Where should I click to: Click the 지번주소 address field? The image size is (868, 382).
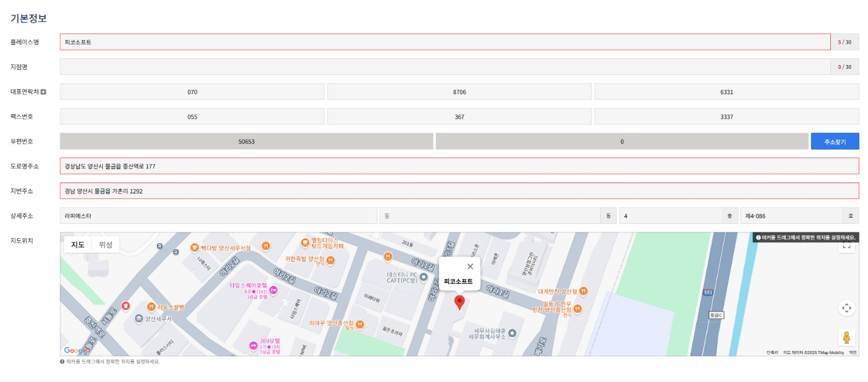point(460,191)
